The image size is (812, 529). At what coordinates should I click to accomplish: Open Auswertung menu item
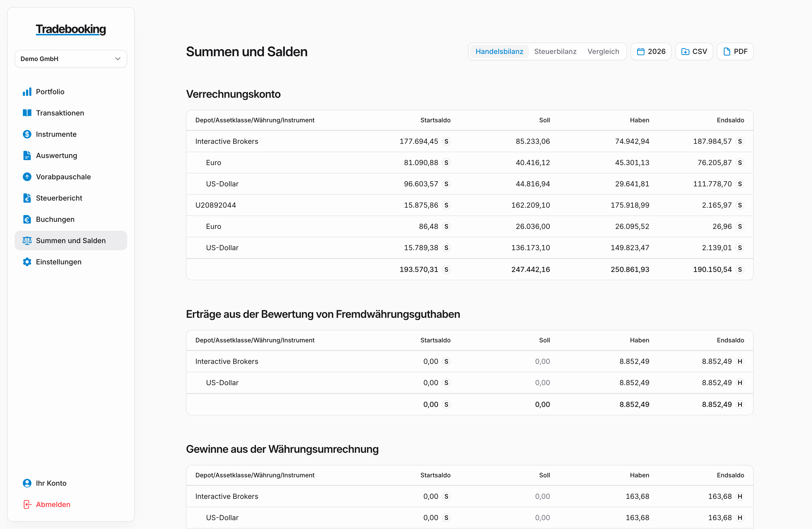pyautogui.click(x=71, y=155)
